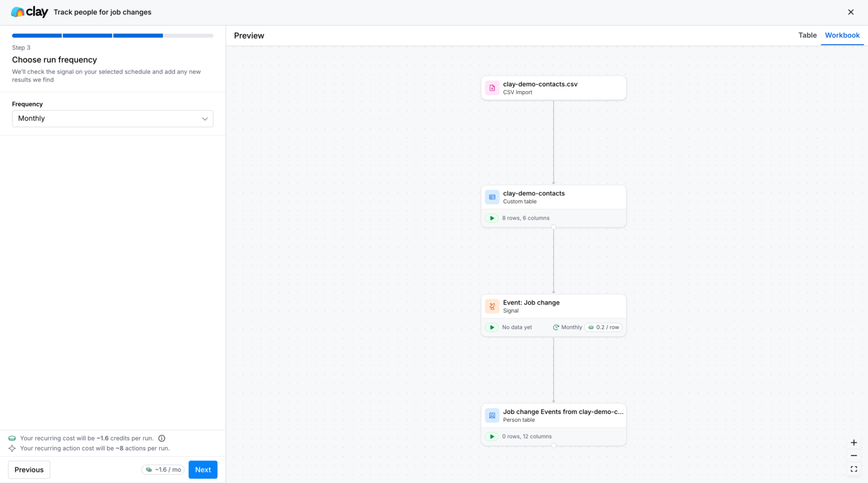The width and height of the screenshot is (868, 483).
Task: Click the connector handle below Job change Events node
Action: (x=553, y=446)
